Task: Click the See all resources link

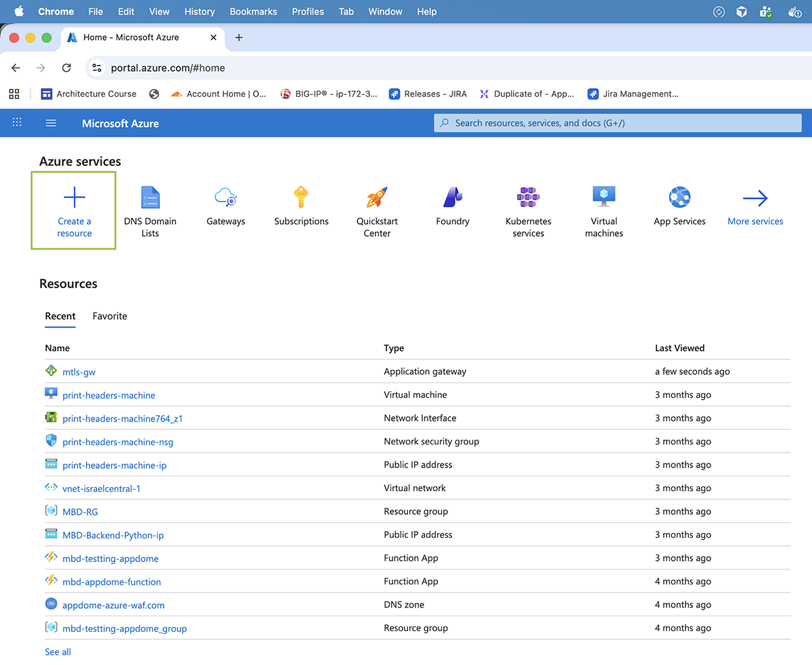Action: (x=58, y=652)
